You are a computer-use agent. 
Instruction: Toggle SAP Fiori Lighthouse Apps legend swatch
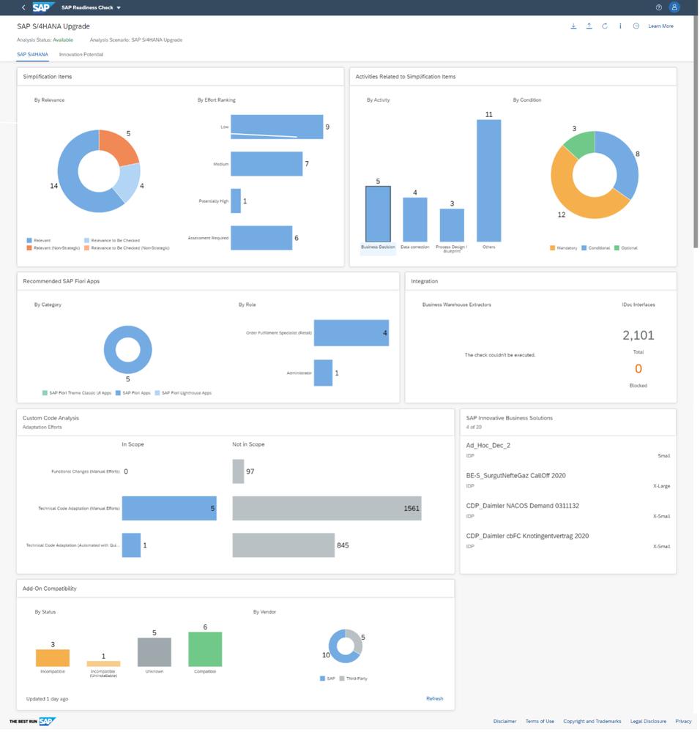[157, 393]
